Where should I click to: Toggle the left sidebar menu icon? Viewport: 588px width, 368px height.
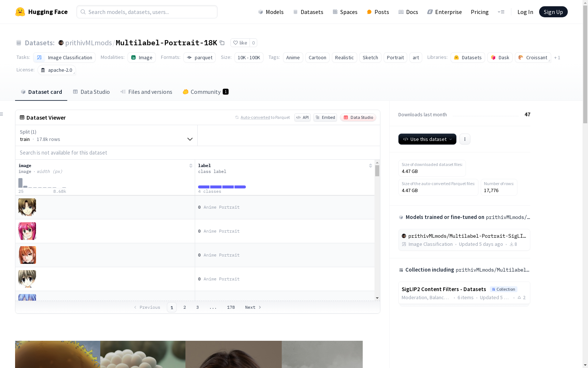coord(1,114)
